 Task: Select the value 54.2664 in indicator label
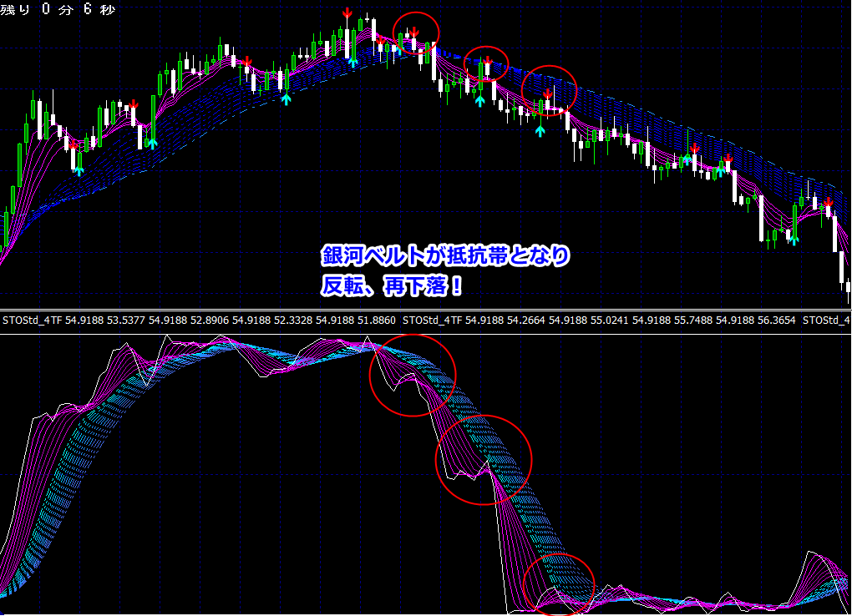pyautogui.click(x=525, y=321)
